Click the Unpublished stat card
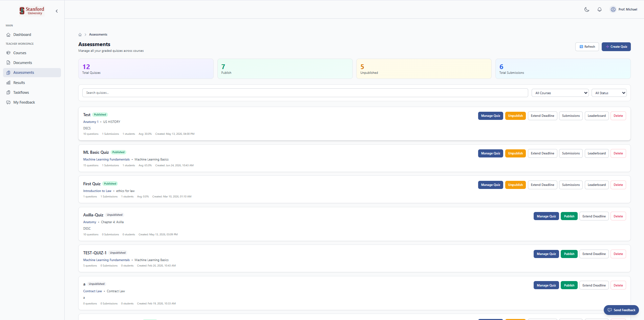Image resolution: width=644 pixels, height=320 pixels. [424, 69]
